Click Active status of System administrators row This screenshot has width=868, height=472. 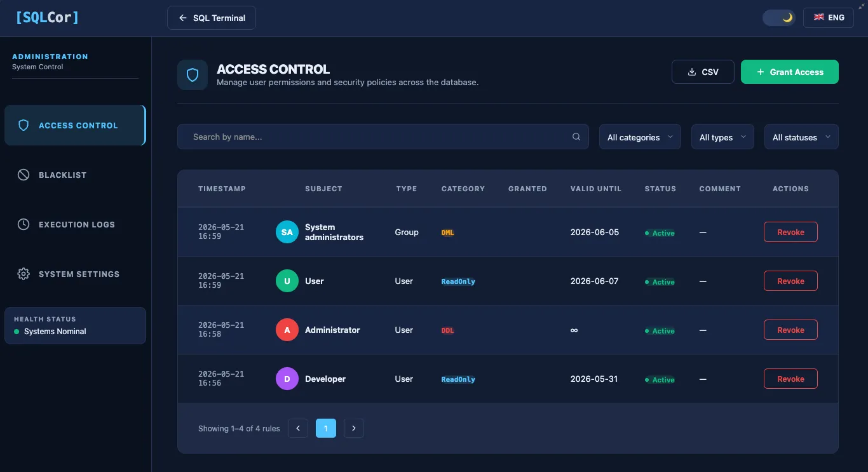pyautogui.click(x=660, y=233)
